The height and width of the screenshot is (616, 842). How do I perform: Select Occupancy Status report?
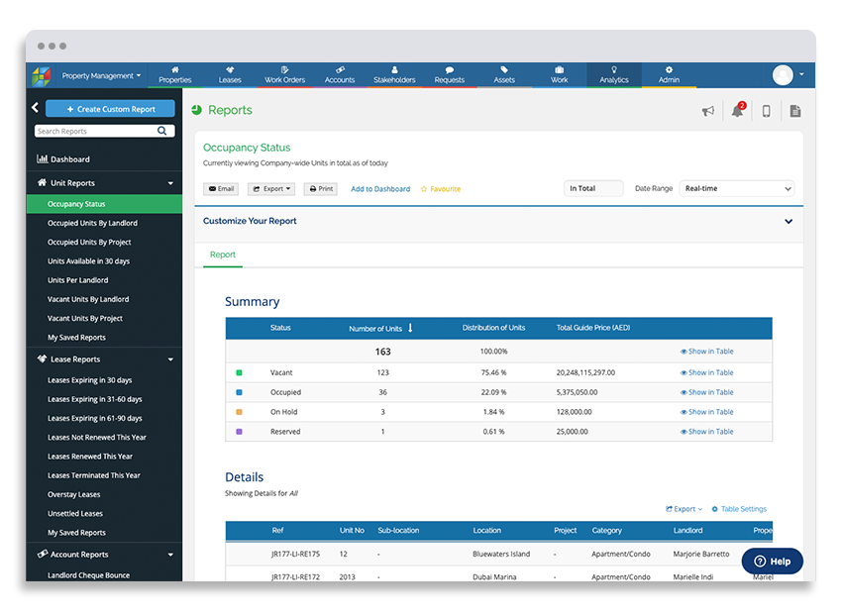point(105,204)
